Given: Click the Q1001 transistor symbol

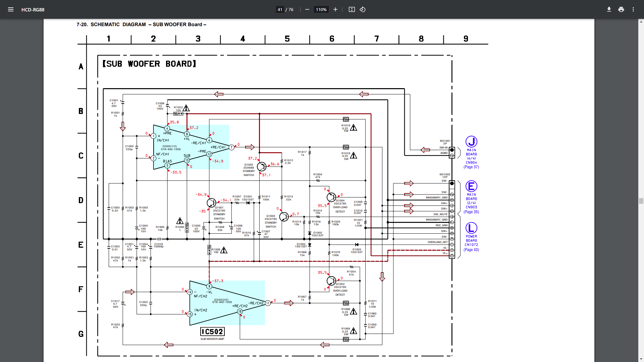Looking at the screenshot, I should tap(211, 202).
